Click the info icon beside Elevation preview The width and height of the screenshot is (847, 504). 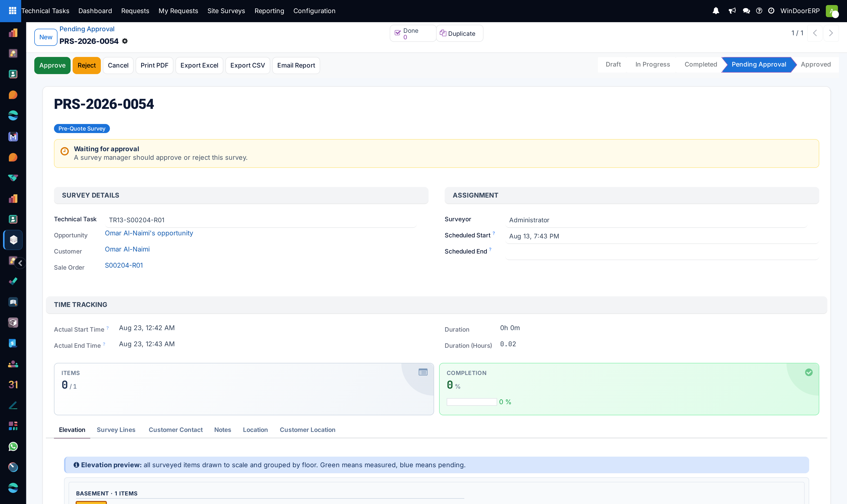[76, 465]
